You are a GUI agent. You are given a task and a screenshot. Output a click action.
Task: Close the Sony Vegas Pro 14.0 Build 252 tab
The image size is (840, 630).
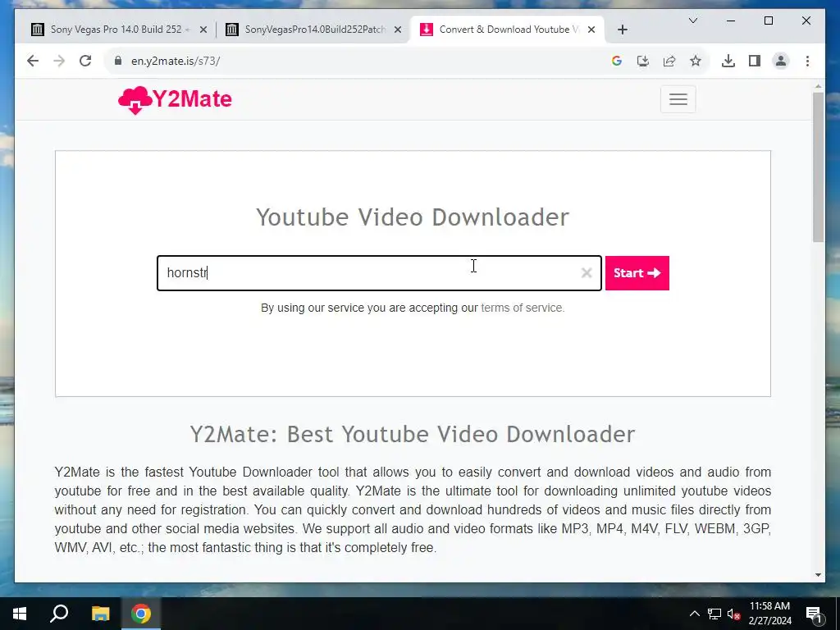pos(203,30)
